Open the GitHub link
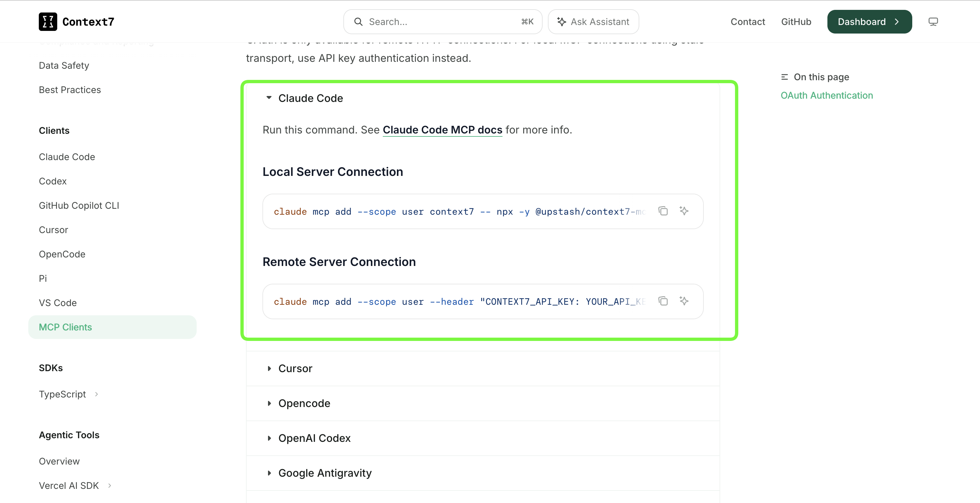The width and height of the screenshot is (980, 503). pos(796,22)
